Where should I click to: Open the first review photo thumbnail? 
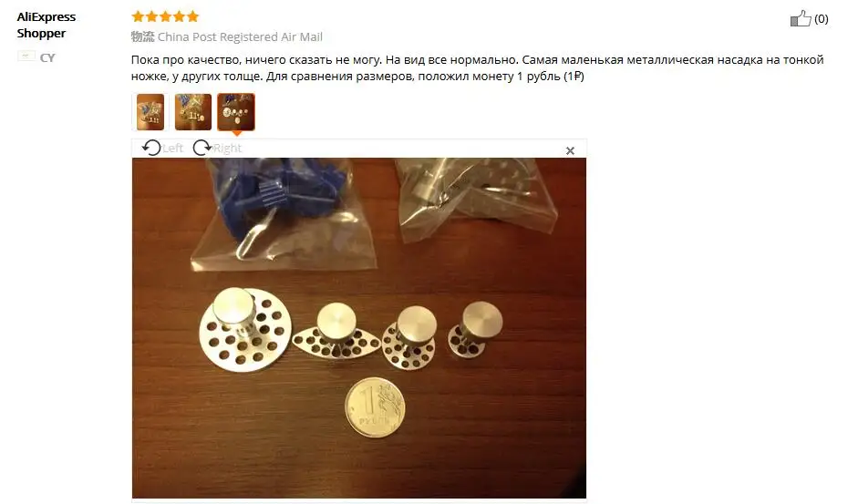tap(150, 111)
